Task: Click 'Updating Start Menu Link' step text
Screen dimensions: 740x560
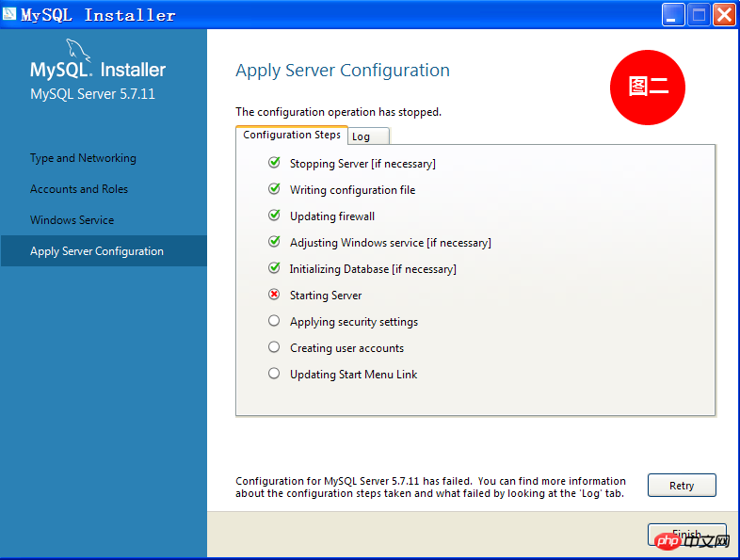Action: coord(353,375)
